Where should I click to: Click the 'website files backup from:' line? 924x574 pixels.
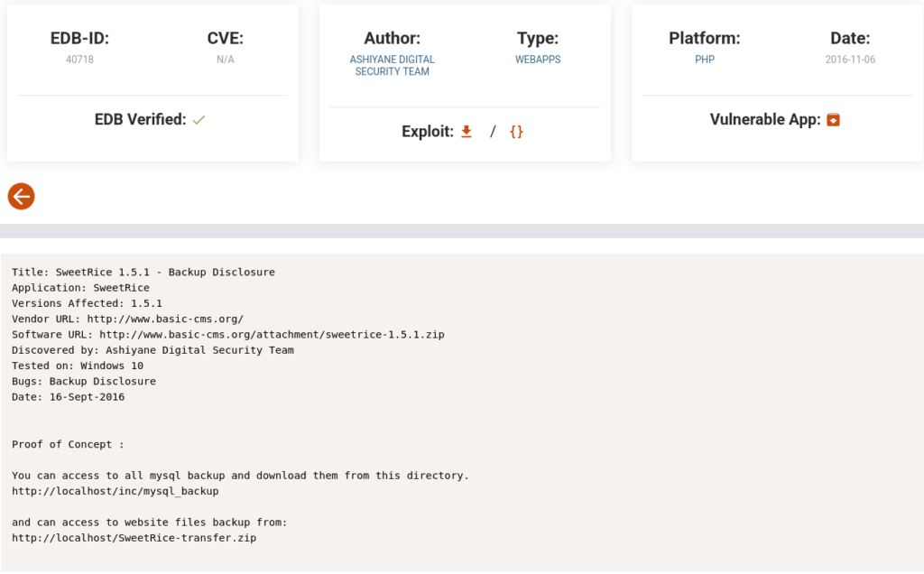[149, 523]
